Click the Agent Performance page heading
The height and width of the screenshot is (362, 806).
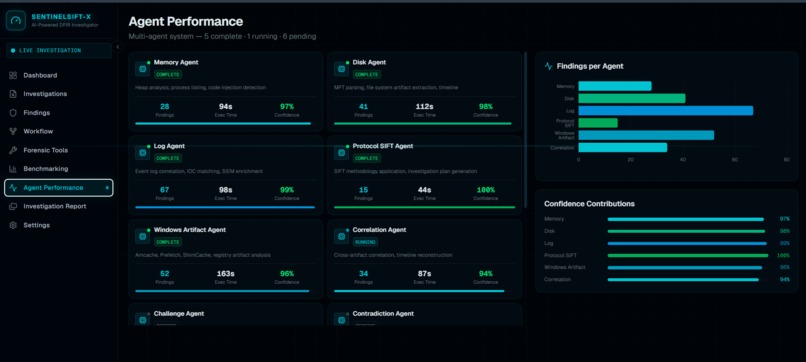pyautogui.click(x=186, y=22)
